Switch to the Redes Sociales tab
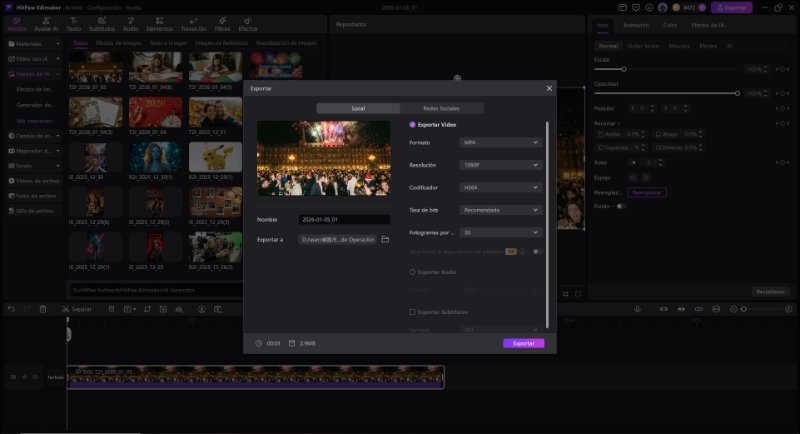The width and height of the screenshot is (800, 434). [x=442, y=108]
